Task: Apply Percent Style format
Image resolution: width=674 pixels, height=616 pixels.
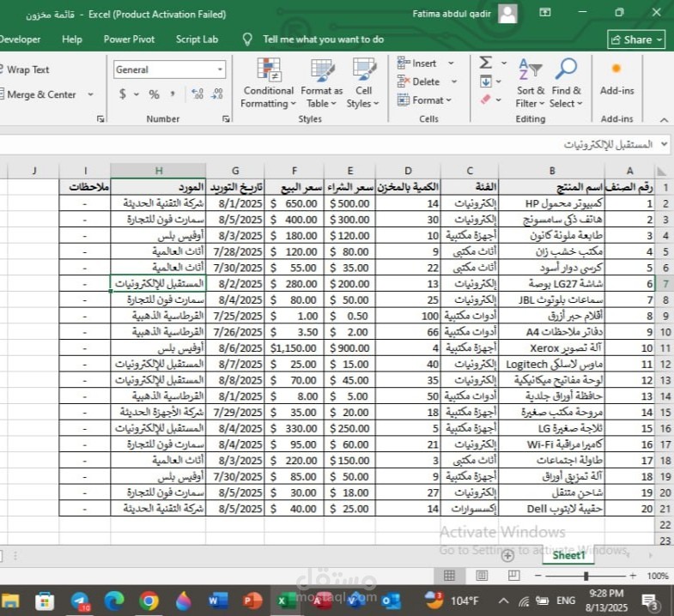Action: 155,94
